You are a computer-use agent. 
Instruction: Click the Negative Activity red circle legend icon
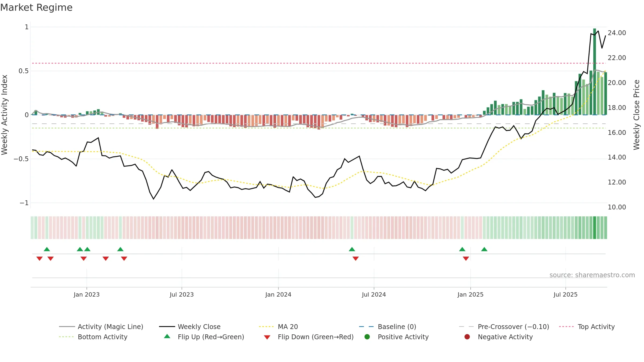click(467, 337)
